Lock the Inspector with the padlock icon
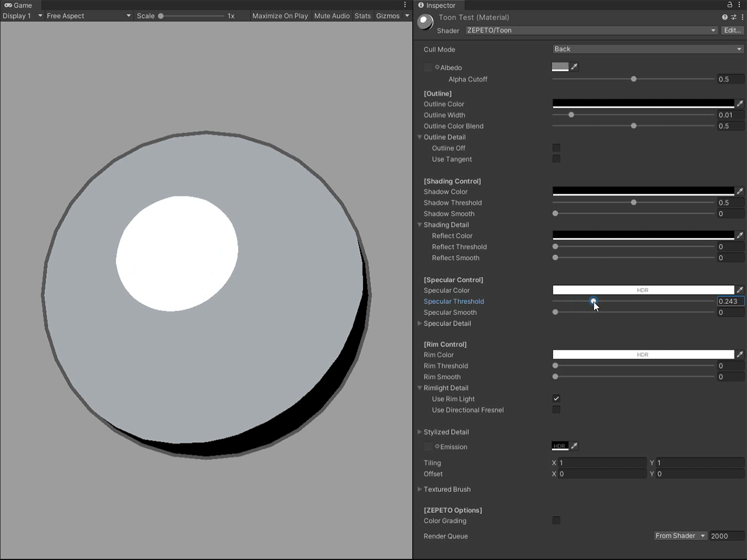Viewport: 747px width, 560px height. coord(729,5)
